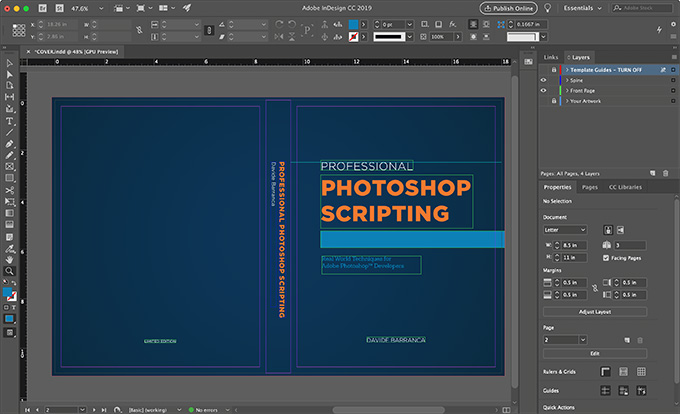Image resolution: width=680 pixels, height=414 pixels.
Task: Open the Page number dropdown in Properties
Action: pos(583,340)
